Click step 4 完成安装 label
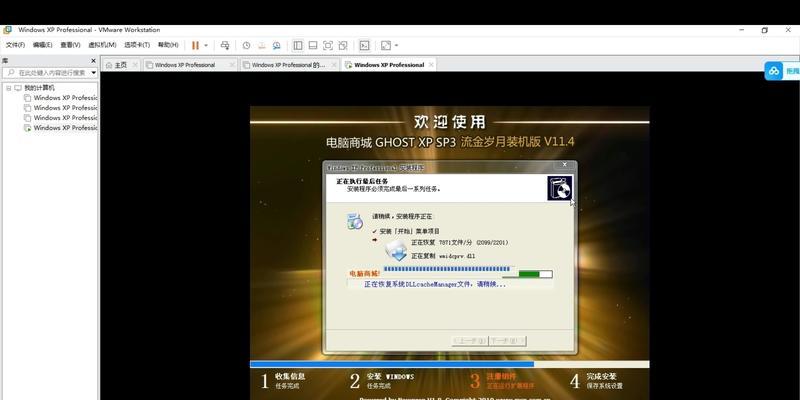The image size is (800, 400). click(x=601, y=376)
